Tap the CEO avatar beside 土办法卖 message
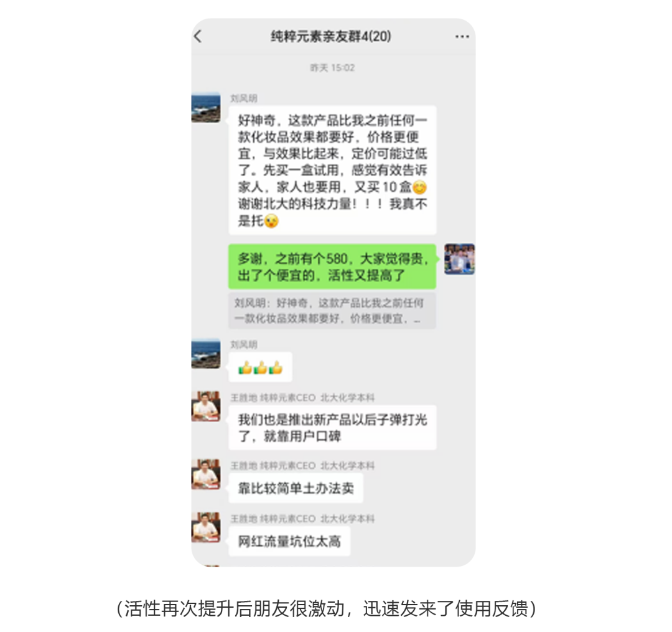The width and height of the screenshot is (672, 632). click(206, 474)
